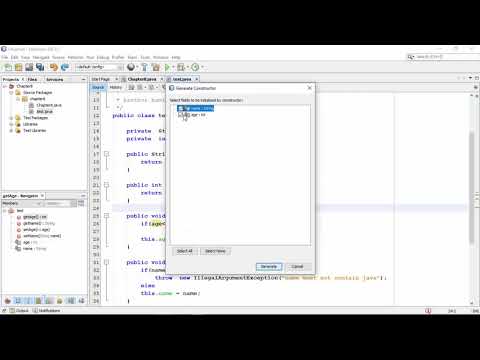Check the age : int field checkbox
480x360 pixels.
(181, 115)
